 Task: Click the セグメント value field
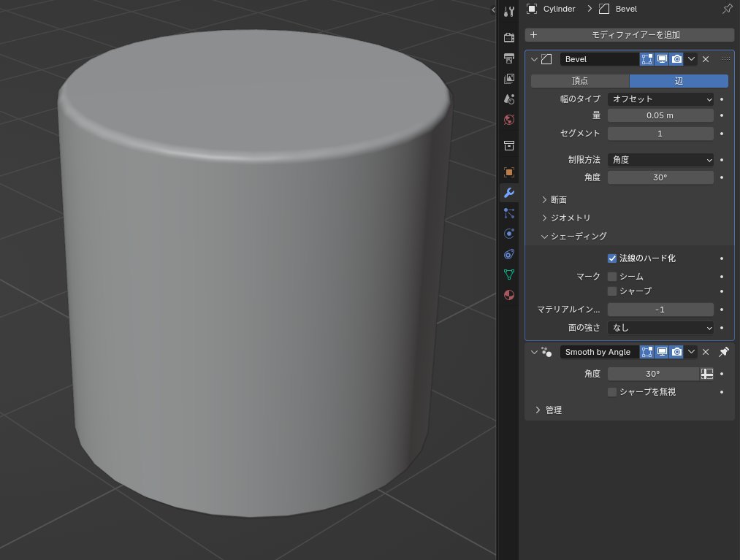click(x=660, y=134)
